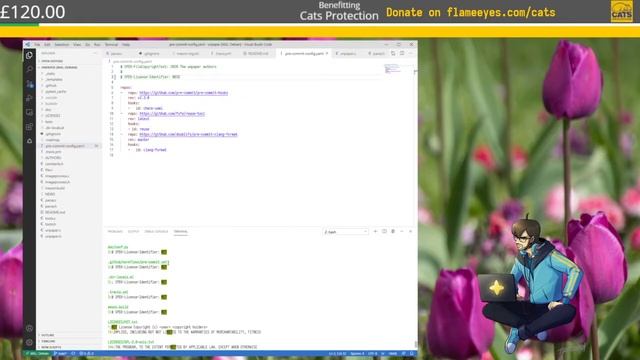Click the terminal vertical scrollbar

click(416, 344)
